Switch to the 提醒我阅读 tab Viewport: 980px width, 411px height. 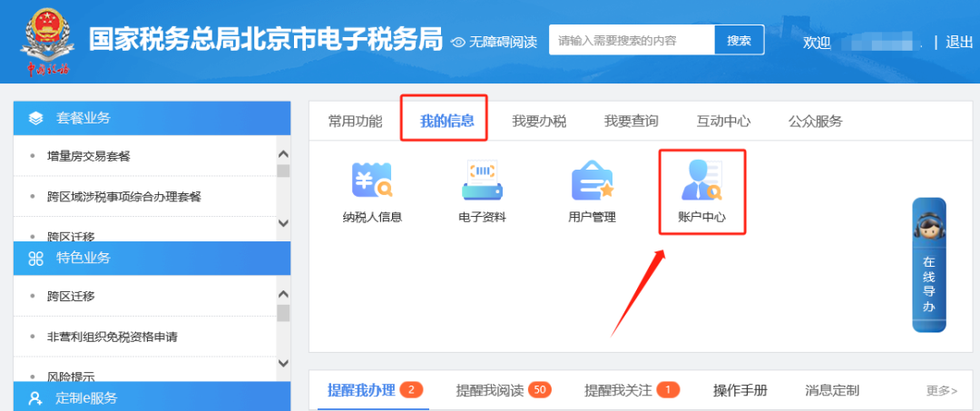(490, 390)
